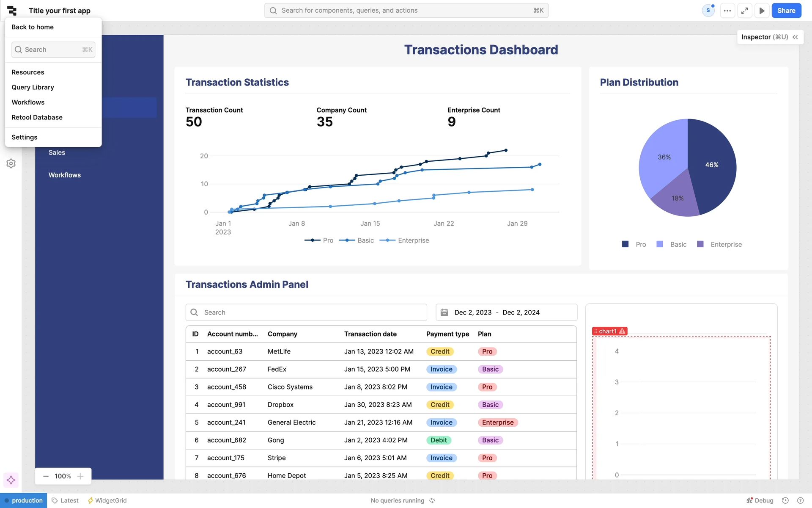The width and height of the screenshot is (812, 508).
Task: Select the WidgetGrid status item
Action: point(107,500)
